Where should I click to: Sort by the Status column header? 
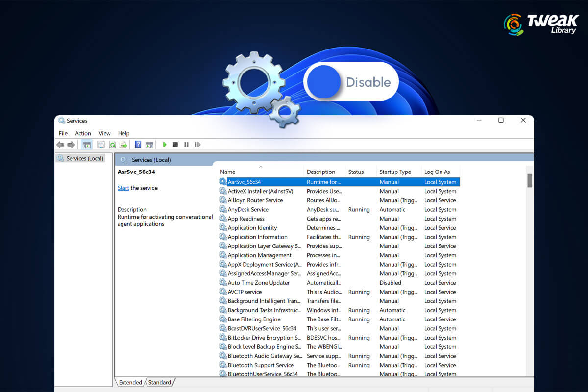(x=356, y=172)
